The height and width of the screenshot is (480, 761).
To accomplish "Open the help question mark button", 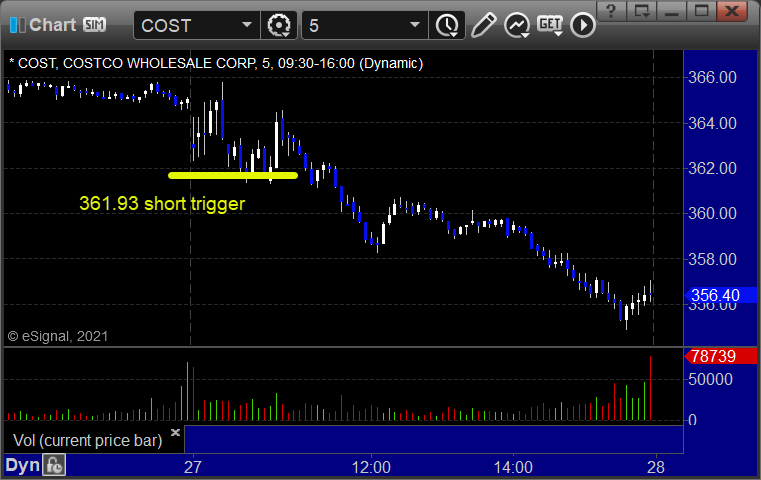I will tap(612, 11).
